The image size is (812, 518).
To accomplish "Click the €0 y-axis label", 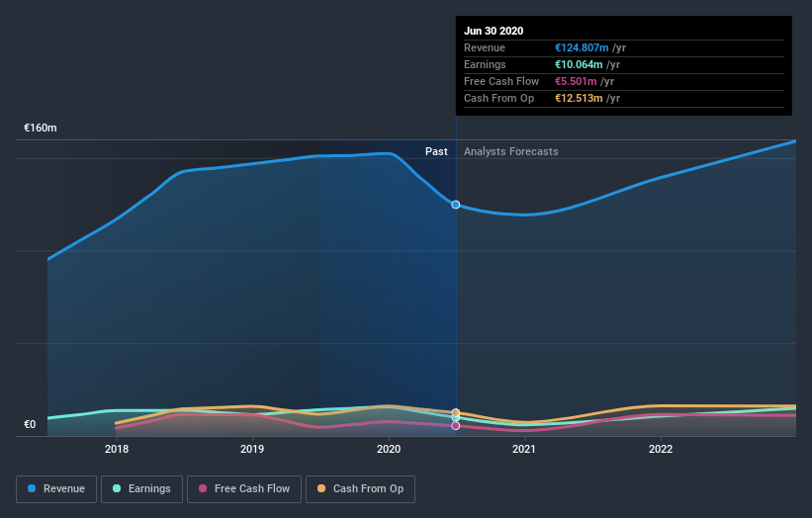I will [30, 424].
